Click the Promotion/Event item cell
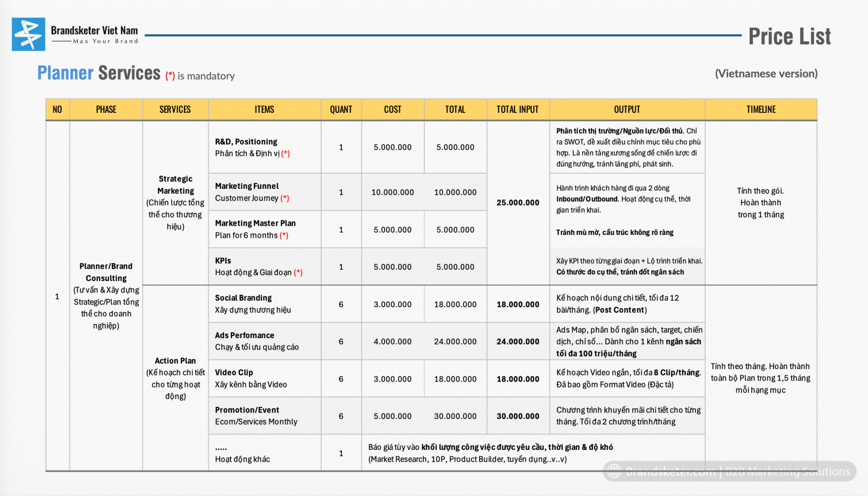 coord(264,416)
